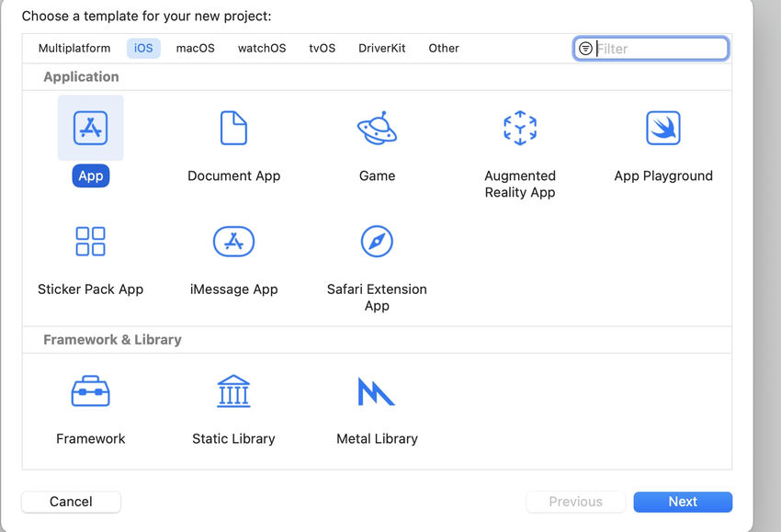
Task: Click the "App" highlighted label
Action: [91, 175]
